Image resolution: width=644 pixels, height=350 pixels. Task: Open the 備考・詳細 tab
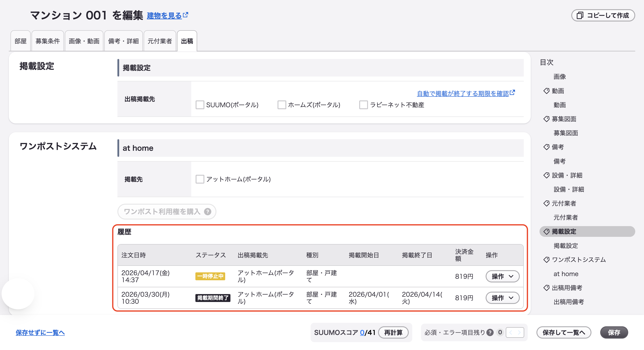[x=124, y=41]
